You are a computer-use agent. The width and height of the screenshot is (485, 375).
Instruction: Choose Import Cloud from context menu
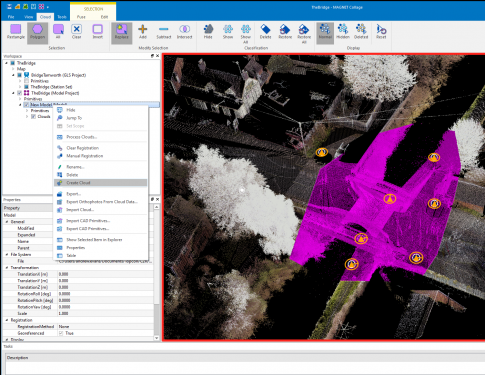(x=100, y=210)
